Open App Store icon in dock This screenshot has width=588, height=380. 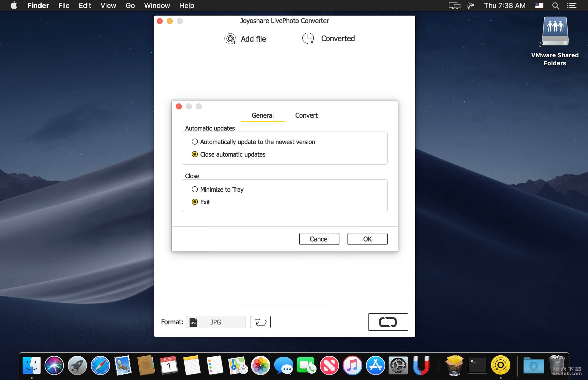click(x=375, y=365)
